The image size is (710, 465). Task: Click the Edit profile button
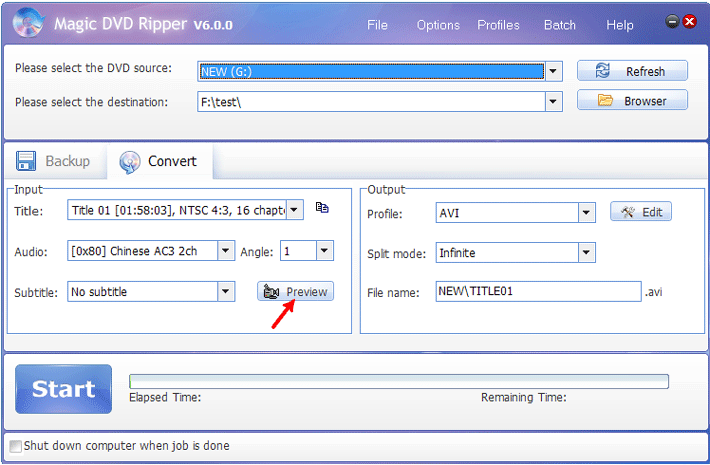coord(641,212)
